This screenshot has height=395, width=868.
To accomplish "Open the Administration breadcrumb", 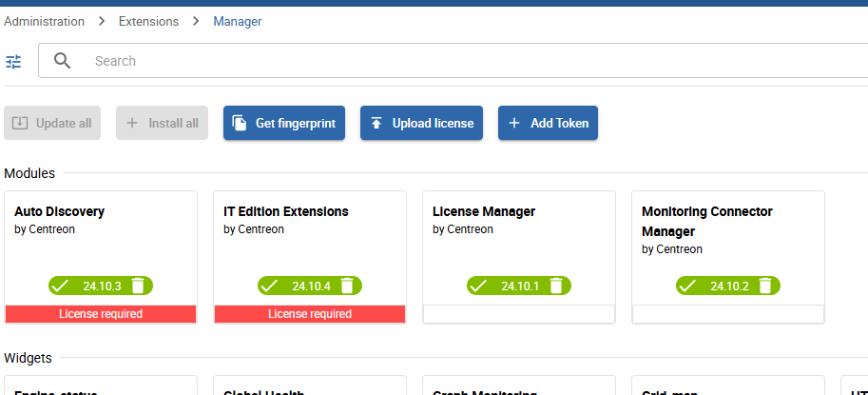I will 45,22.
